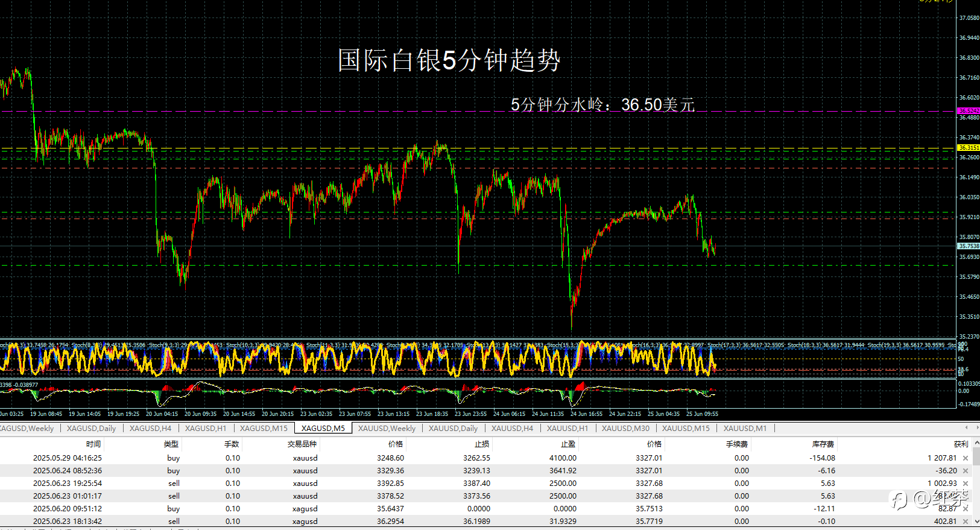Viewport: 980px width, 530px height.
Task: Sort orders by the 库存费 column header
Action: [823, 444]
